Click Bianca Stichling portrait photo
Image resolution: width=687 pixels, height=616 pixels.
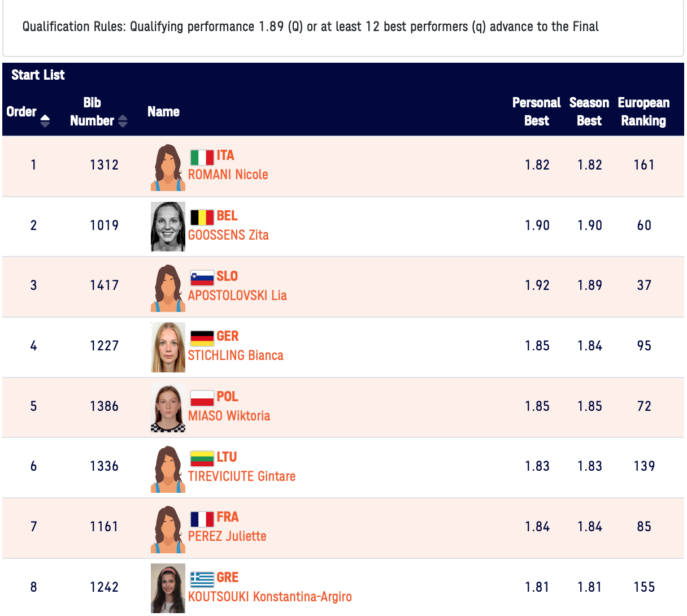[168, 347]
